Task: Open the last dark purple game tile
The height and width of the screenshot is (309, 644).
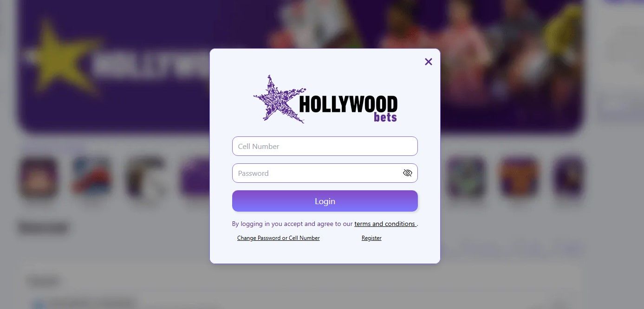Action: click(568, 178)
